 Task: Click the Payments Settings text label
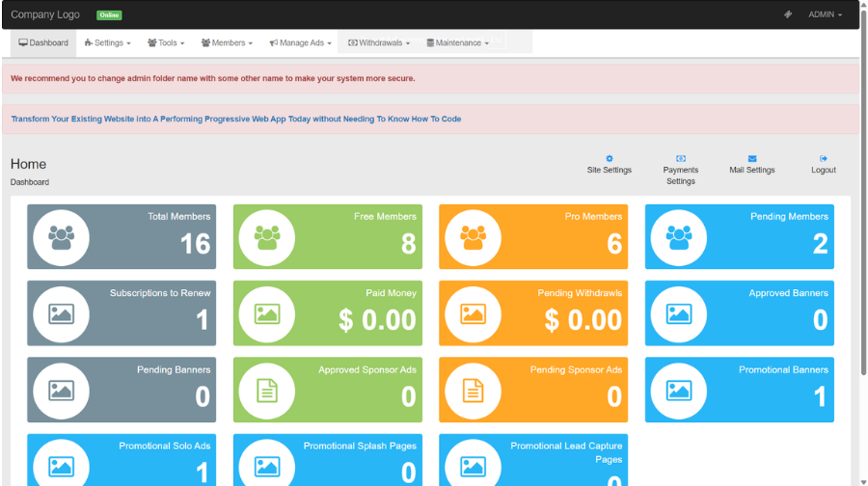(680, 175)
